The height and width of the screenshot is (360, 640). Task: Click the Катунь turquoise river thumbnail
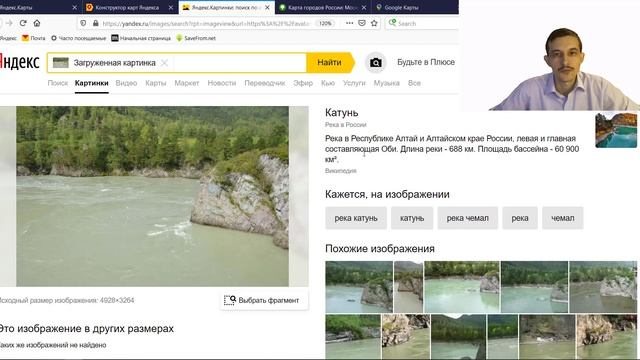(616, 131)
